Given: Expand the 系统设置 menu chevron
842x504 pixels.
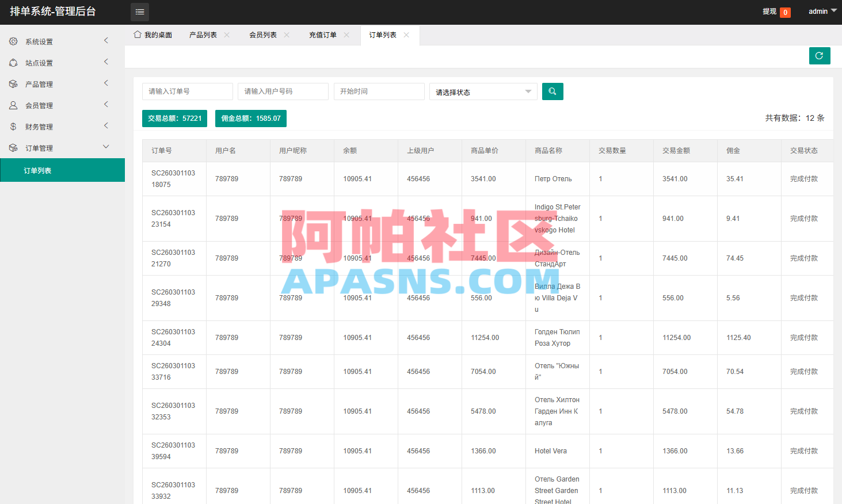Looking at the screenshot, I should [106, 40].
